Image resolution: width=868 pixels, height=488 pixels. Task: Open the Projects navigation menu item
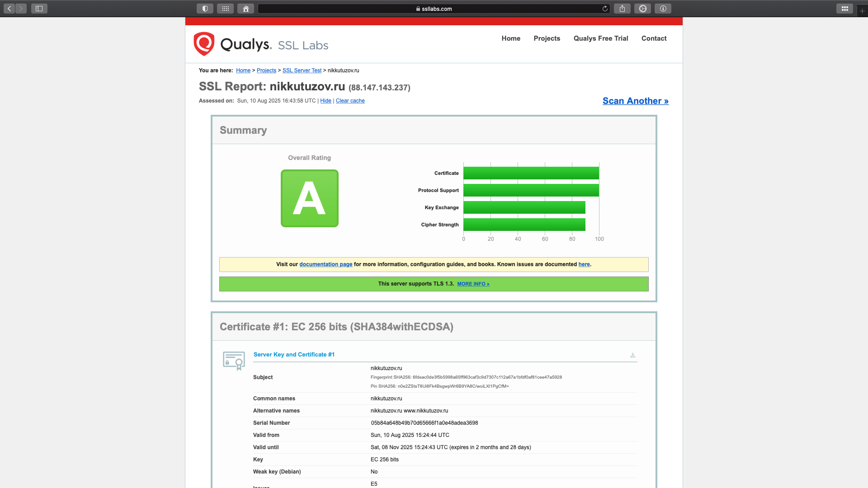(x=547, y=38)
